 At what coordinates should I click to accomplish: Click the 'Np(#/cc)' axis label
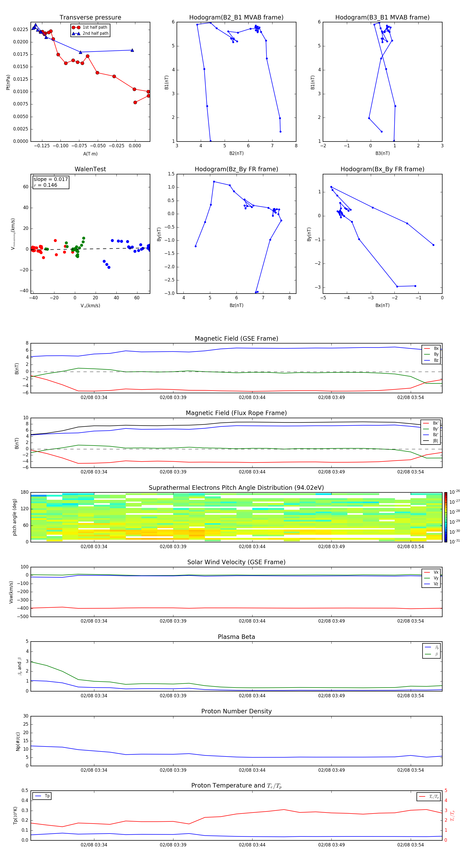click(18, 741)
